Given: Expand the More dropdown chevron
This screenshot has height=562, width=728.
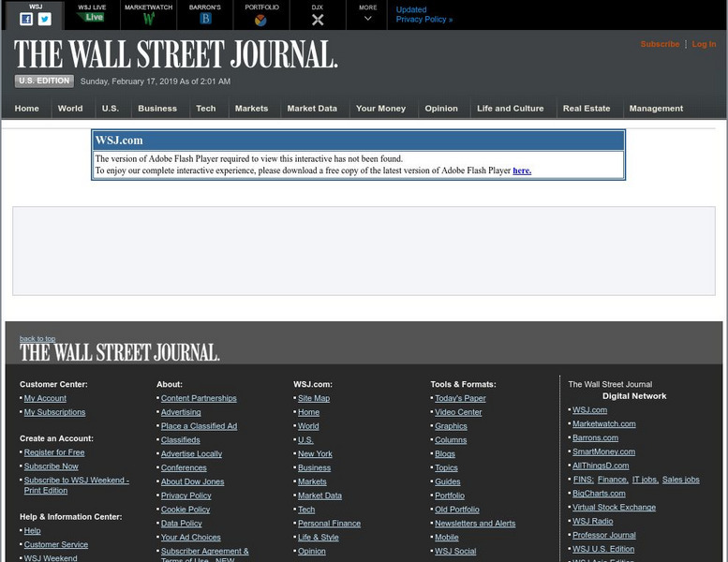Looking at the screenshot, I should [367, 19].
